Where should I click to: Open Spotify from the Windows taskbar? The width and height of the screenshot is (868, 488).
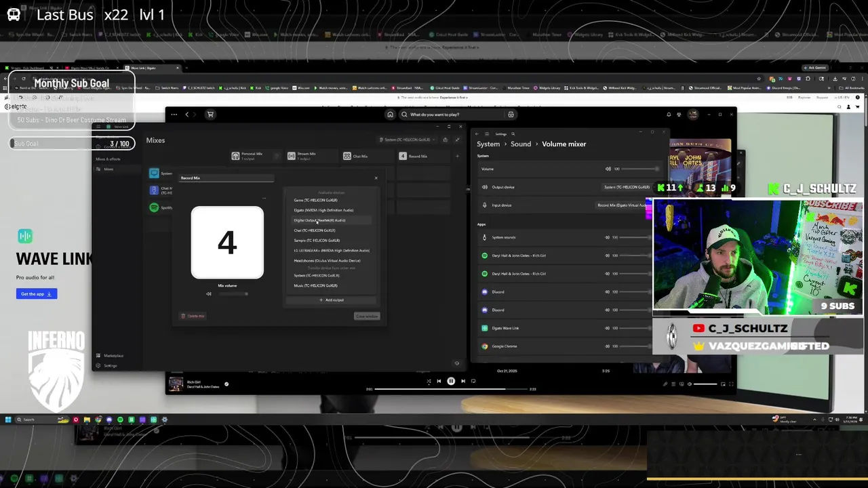pos(120,420)
